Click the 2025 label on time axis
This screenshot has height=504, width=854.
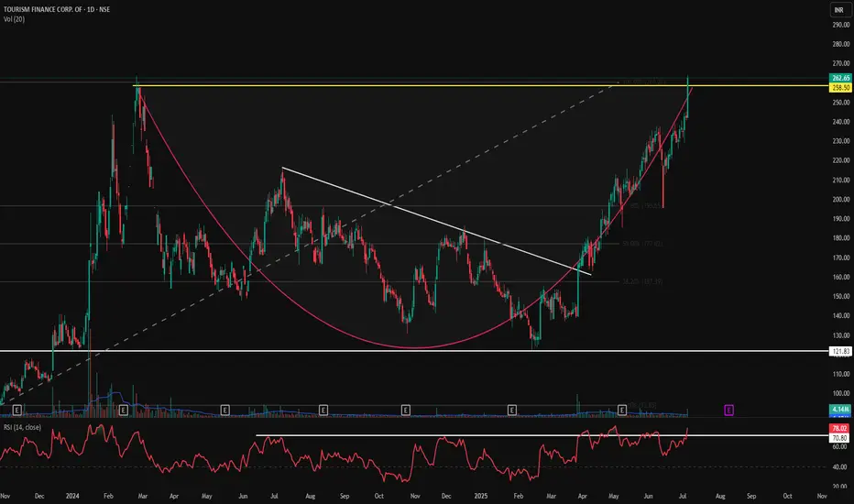click(481, 496)
